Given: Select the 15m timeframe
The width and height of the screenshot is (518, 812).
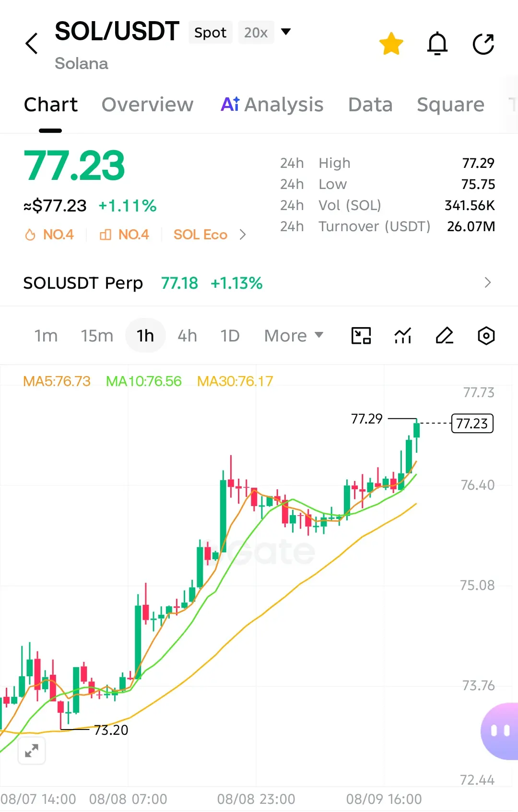Looking at the screenshot, I should point(97,336).
